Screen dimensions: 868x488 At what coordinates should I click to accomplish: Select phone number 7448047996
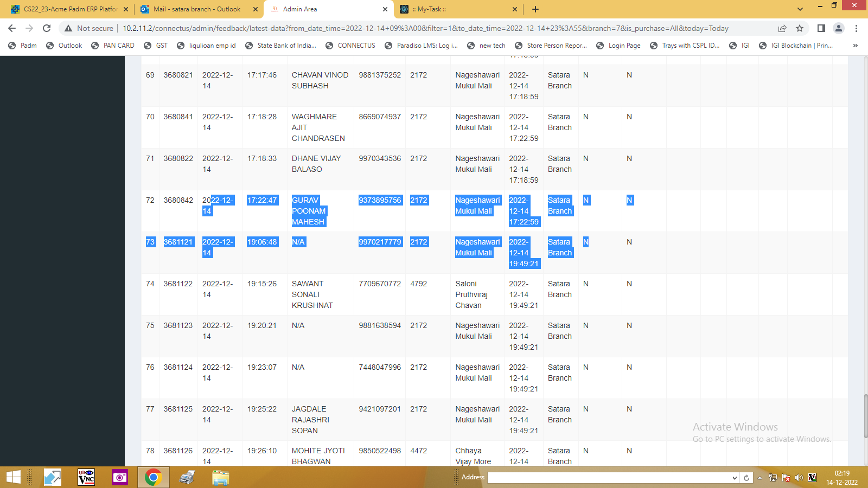[x=380, y=367]
